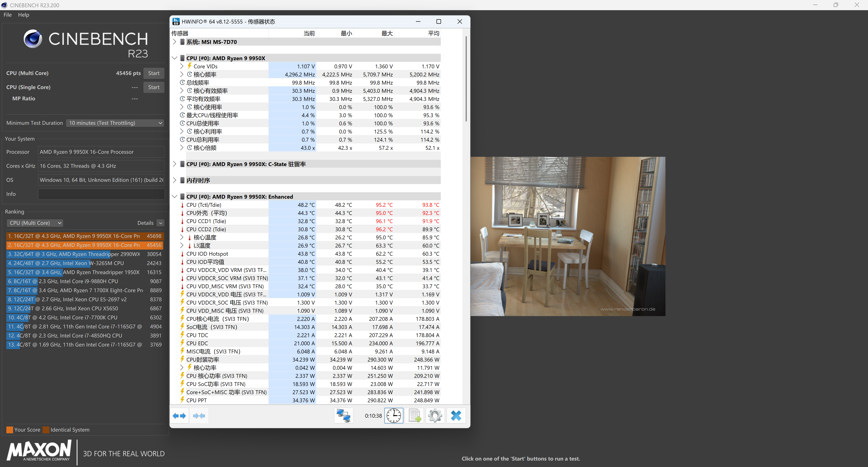Expand the 内存时序 sensor group
The image size is (868, 467).
point(174,180)
